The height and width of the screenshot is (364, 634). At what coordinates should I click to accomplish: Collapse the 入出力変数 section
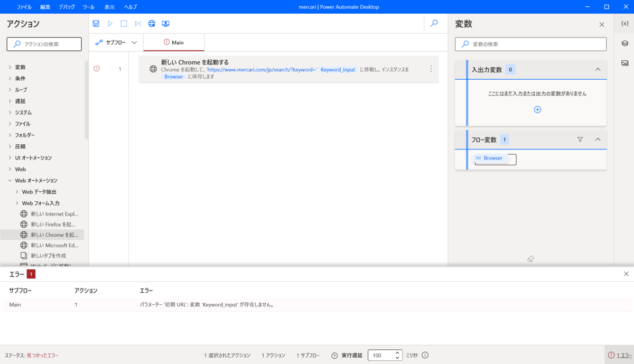click(x=598, y=69)
